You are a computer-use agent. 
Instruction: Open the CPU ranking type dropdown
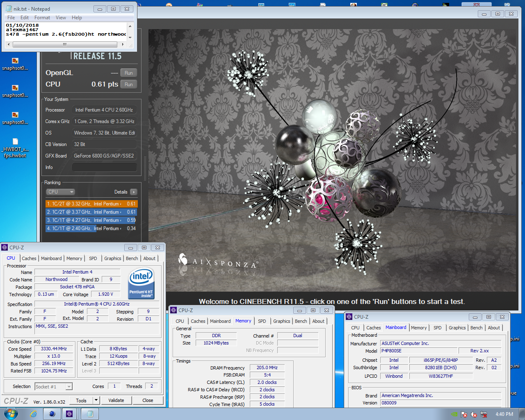coord(60,192)
